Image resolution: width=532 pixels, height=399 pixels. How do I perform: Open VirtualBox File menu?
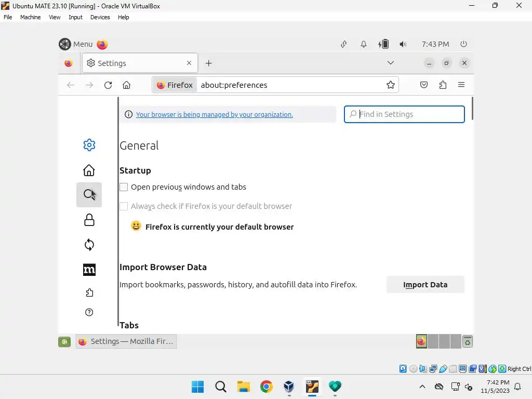[x=8, y=17]
